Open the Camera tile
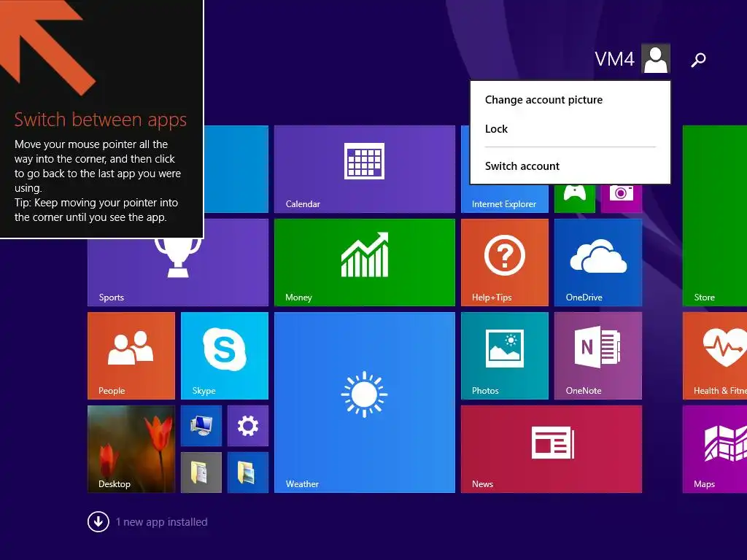The height and width of the screenshot is (560, 747). 622,198
